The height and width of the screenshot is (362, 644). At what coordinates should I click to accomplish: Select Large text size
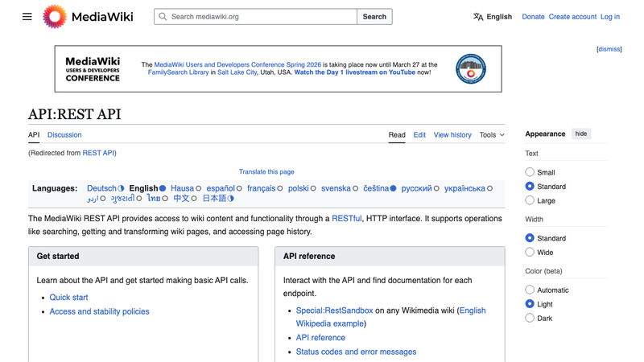[530, 200]
